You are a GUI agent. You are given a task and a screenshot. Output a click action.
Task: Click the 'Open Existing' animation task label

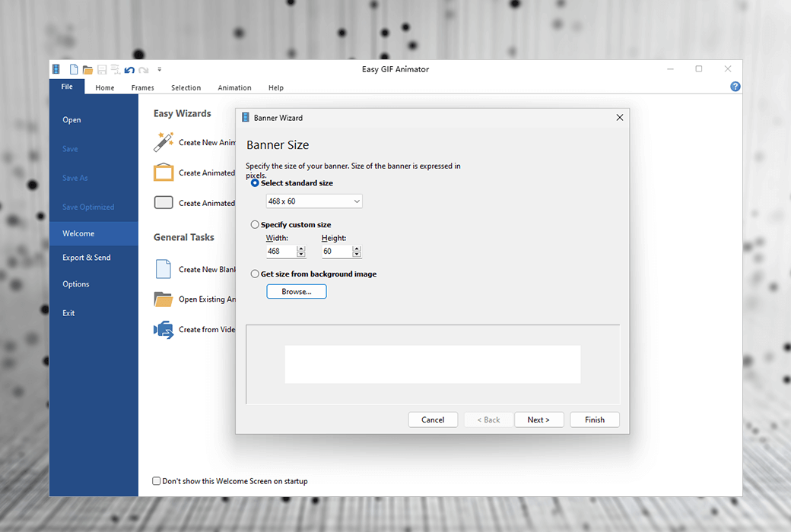tap(207, 299)
